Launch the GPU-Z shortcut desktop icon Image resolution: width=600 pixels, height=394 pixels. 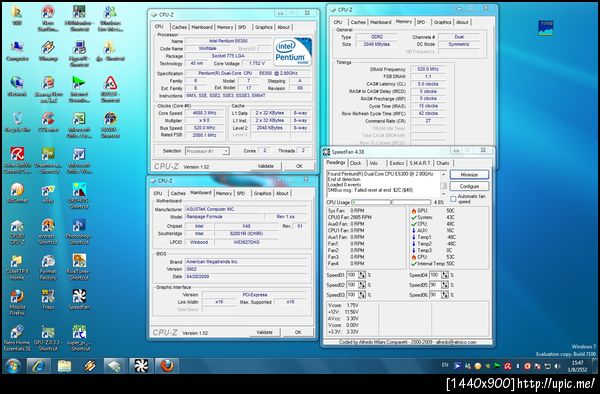48,338
